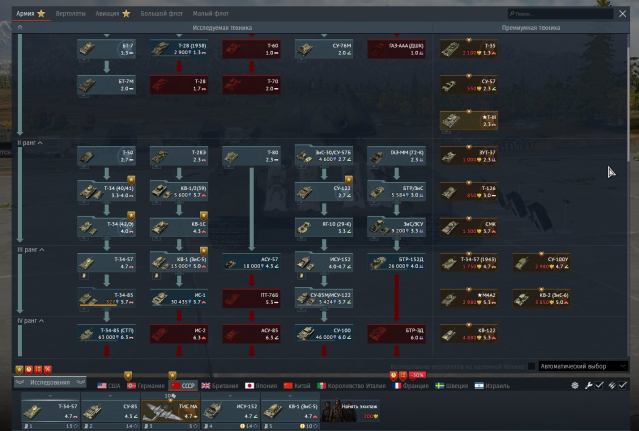Image resolution: width=639 pixels, height=431 pixels.
Task: Open the Автоматический выбор dropdown
Action: tap(583, 366)
